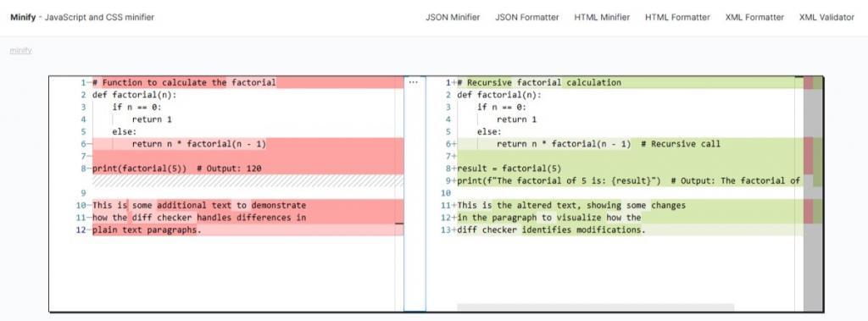
Task: Click line number 12 in left gutter
Action: (x=81, y=230)
